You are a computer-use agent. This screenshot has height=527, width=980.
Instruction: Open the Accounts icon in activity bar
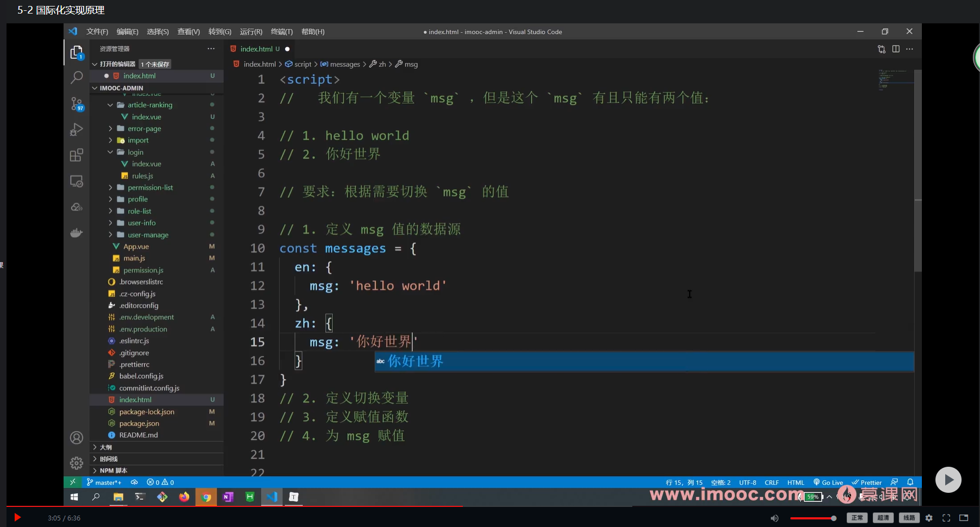click(77, 437)
